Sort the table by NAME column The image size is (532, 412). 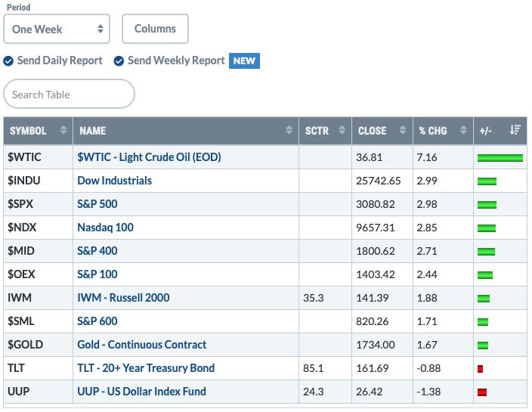(186, 131)
